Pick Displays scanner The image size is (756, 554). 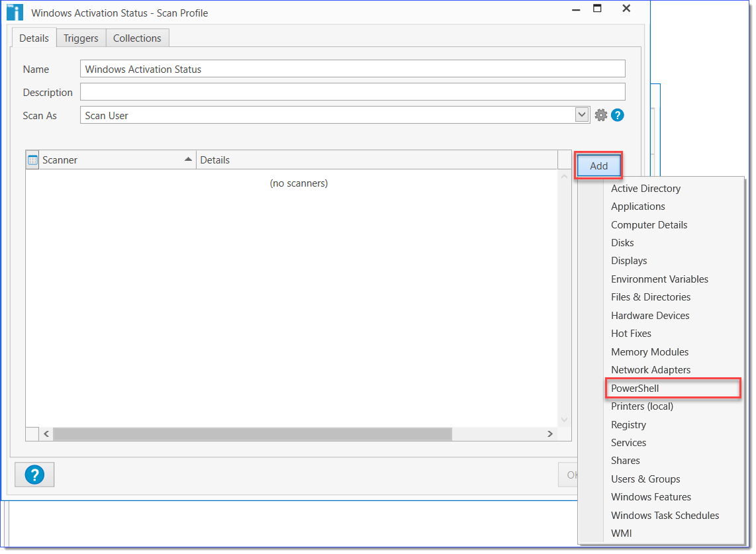629,261
